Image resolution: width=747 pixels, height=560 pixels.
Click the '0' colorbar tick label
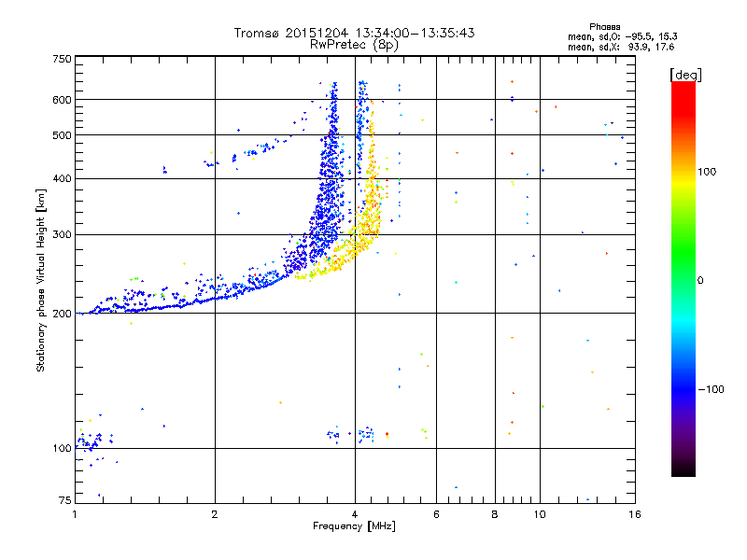[x=700, y=280]
